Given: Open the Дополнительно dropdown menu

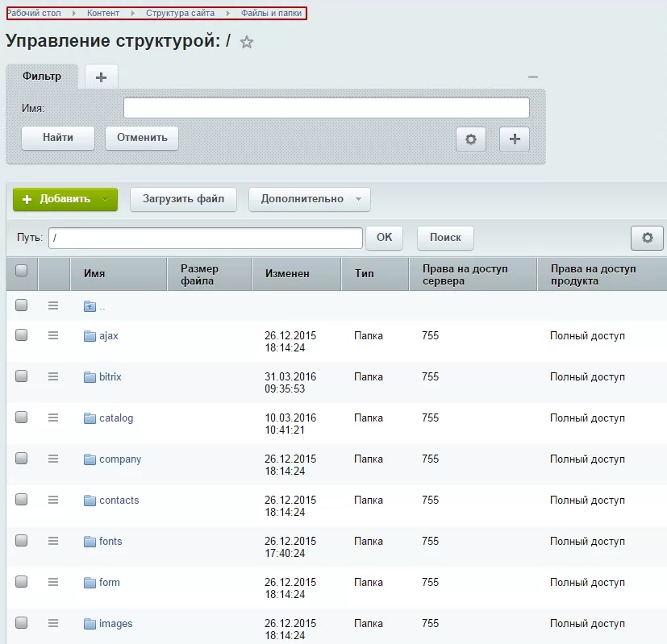Looking at the screenshot, I should pos(310,199).
